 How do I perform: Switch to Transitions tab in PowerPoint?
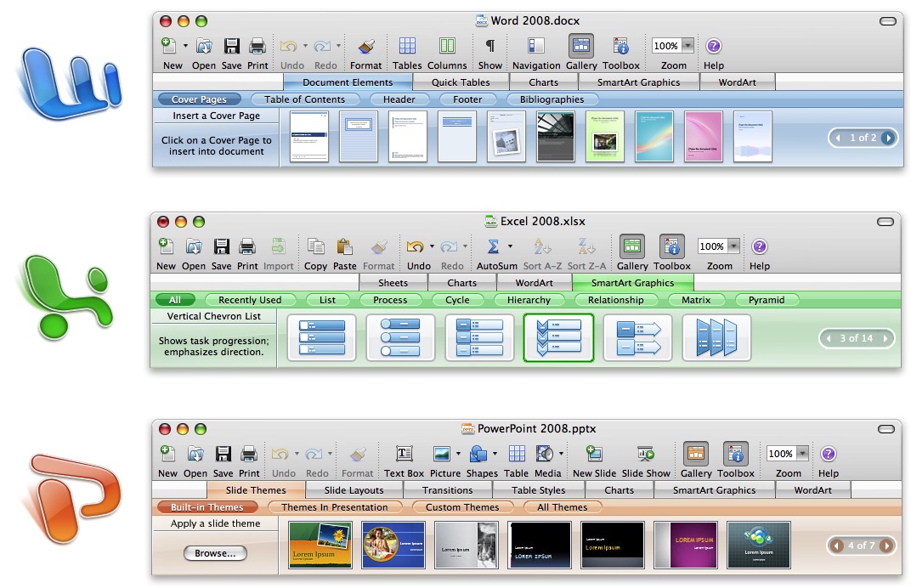pyautogui.click(x=447, y=490)
